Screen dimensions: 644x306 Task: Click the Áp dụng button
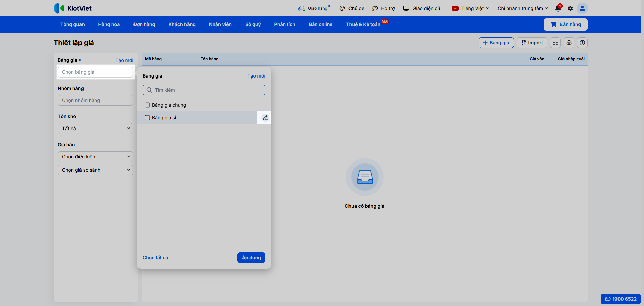point(251,258)
